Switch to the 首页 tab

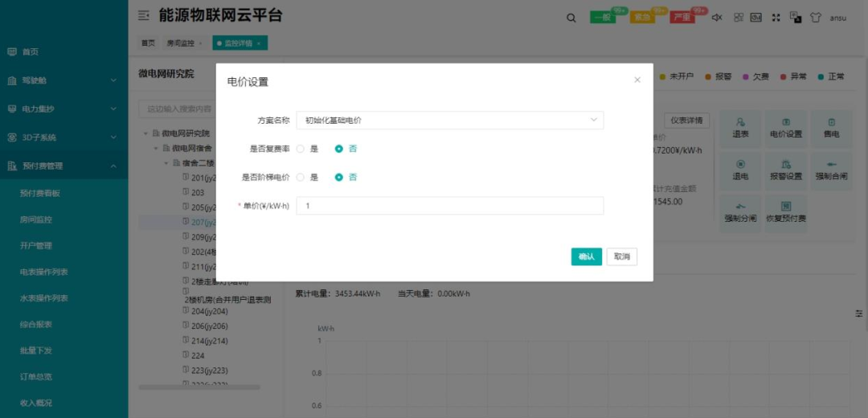[148, 43]
